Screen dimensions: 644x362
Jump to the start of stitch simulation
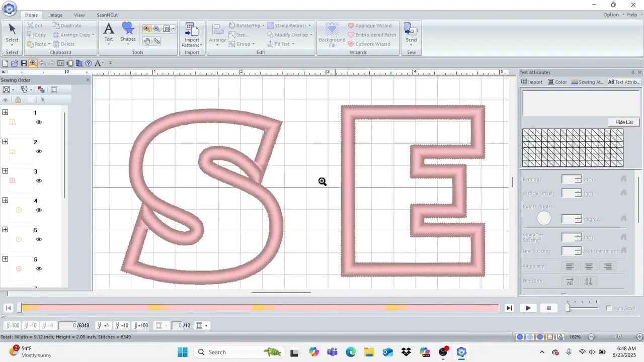pyautogui.click(x=9, y=308)
